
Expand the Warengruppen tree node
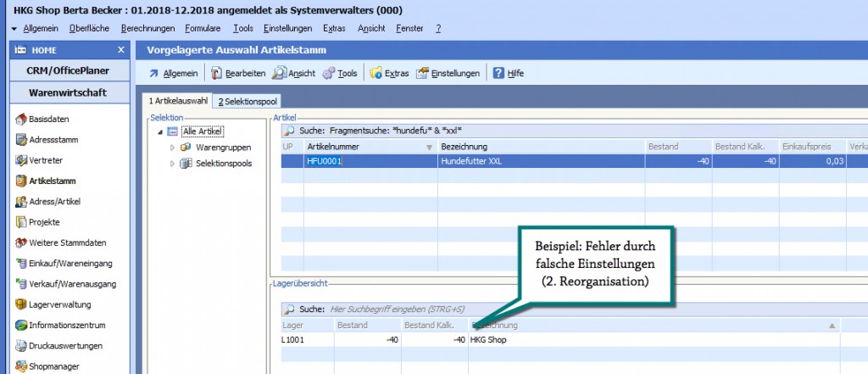[x=173, y=148]
